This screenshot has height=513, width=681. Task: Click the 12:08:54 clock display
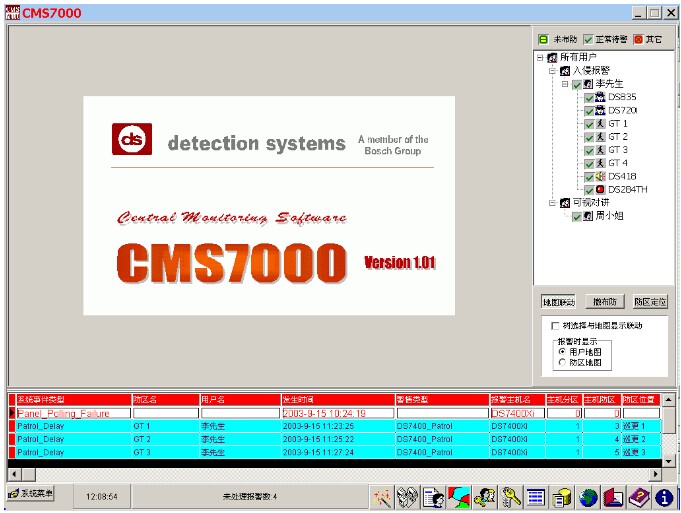(102, 496)
